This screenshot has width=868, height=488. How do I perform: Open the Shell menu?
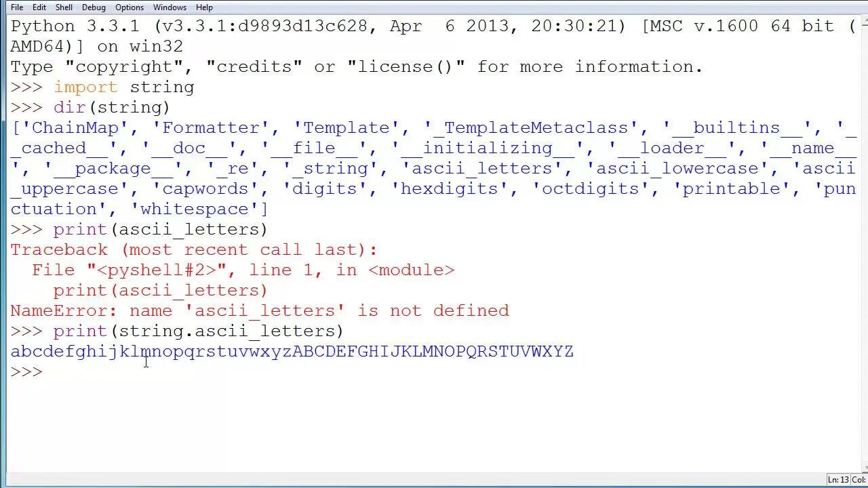(64, 7)
